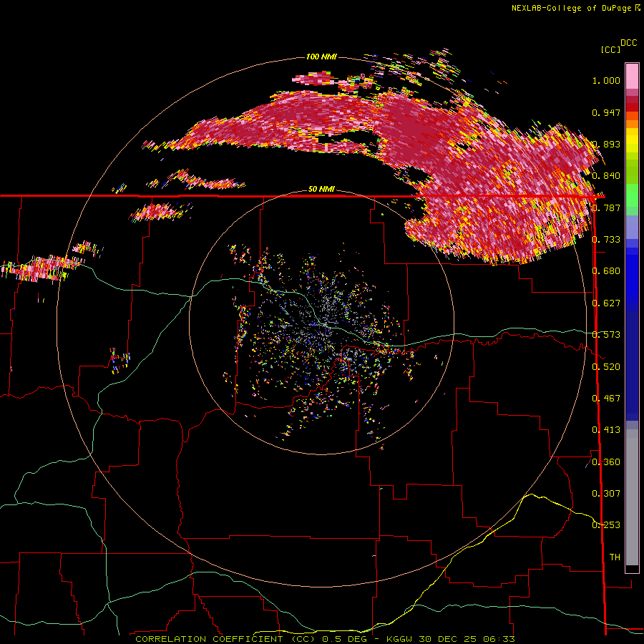Select the 0.360 scale value
Viewport: 644px width, 644px height.
[x=606, y=462]
